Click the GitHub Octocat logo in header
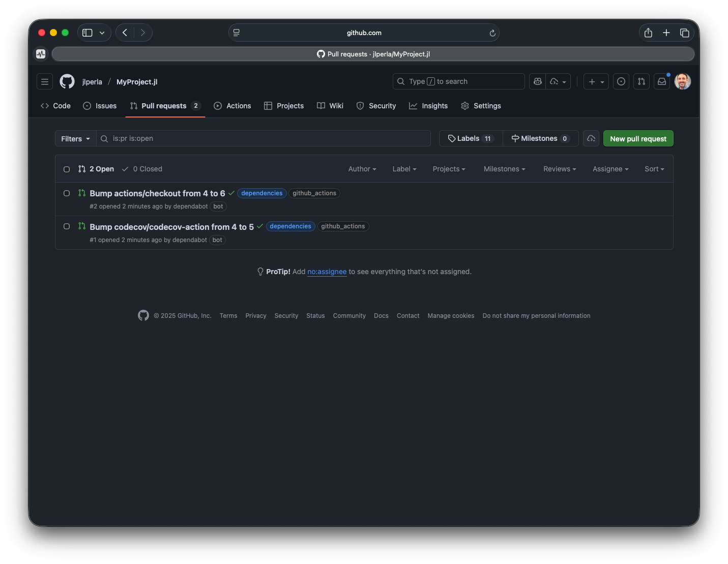Screen dimensions: 728x564 67,81
